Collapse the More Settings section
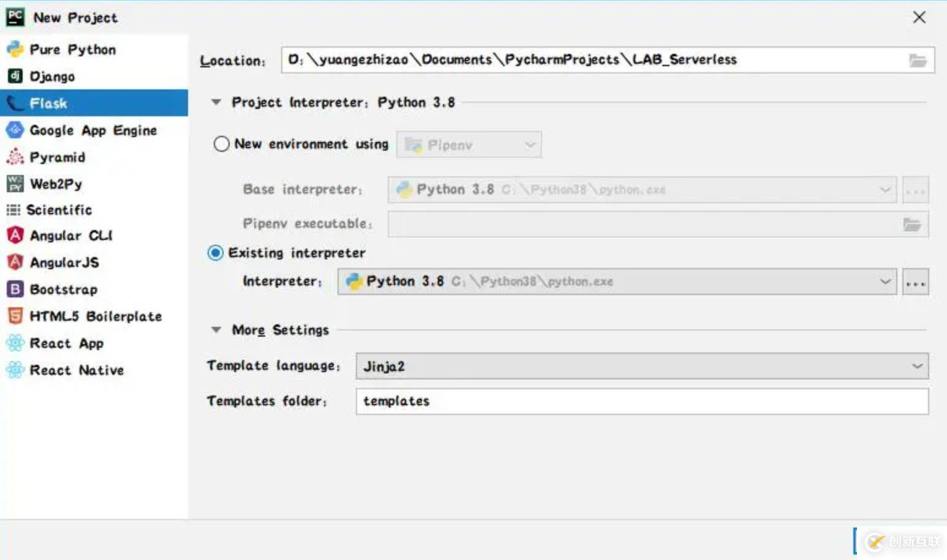The width and height of the screenshot is (947, 560). [216, 330]
